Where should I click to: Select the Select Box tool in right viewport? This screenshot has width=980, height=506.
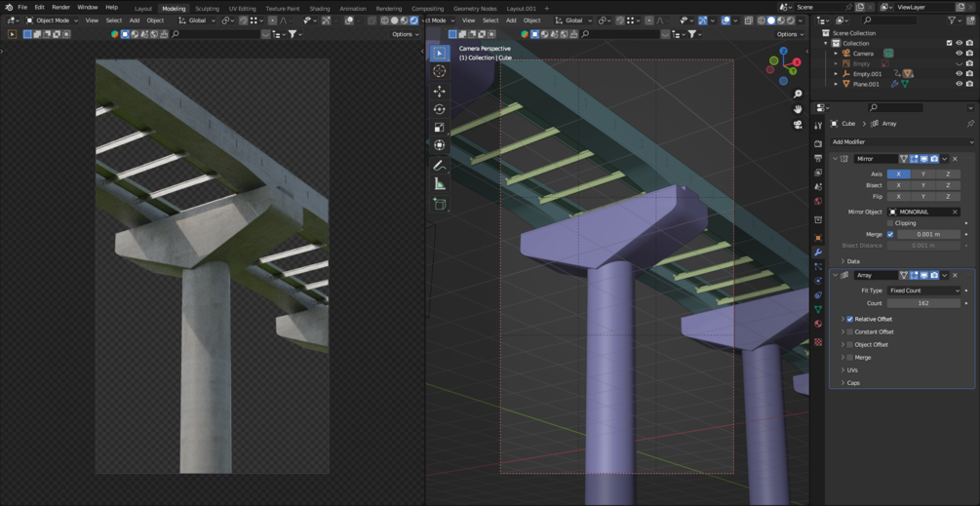click(x=440, y=53)
